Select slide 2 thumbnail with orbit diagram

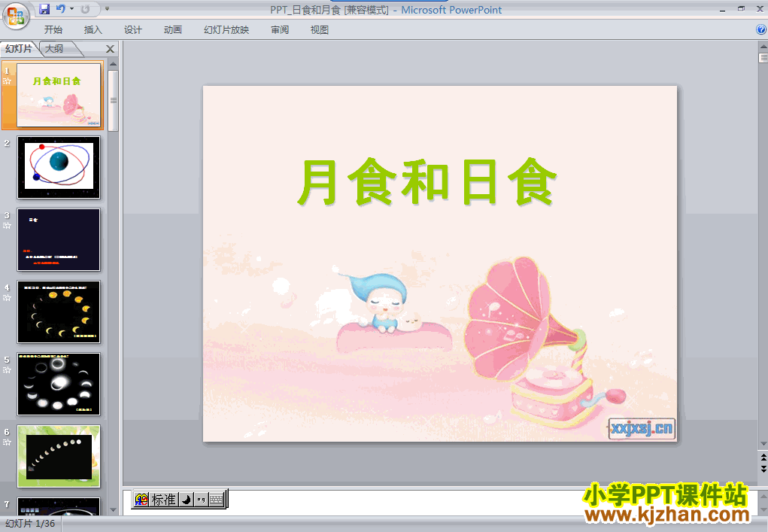59,168
